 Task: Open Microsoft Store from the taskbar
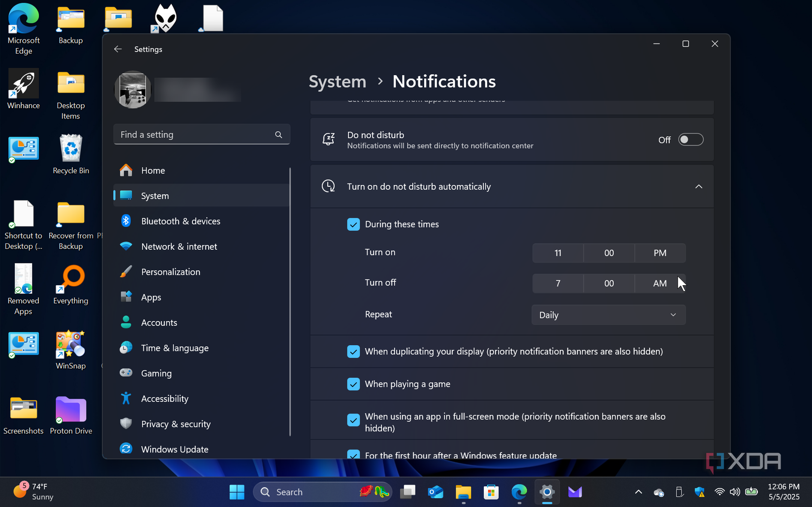tap(491, 492)
